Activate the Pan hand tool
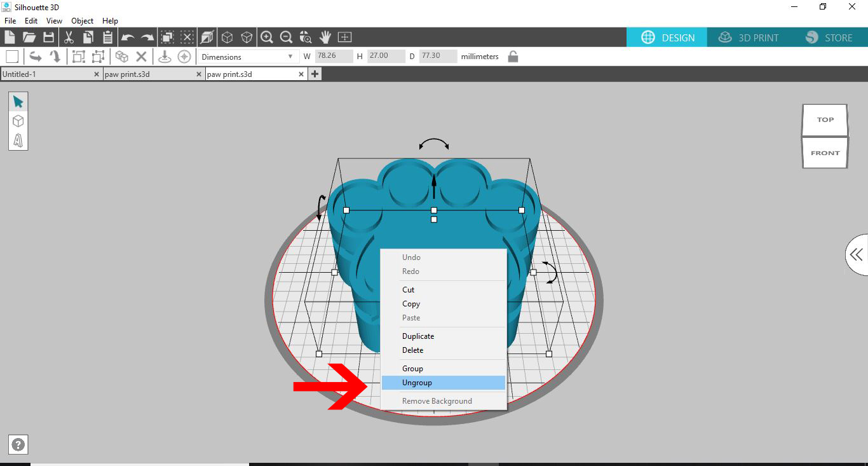Viewport: 868px width, 466px height. 325,37
